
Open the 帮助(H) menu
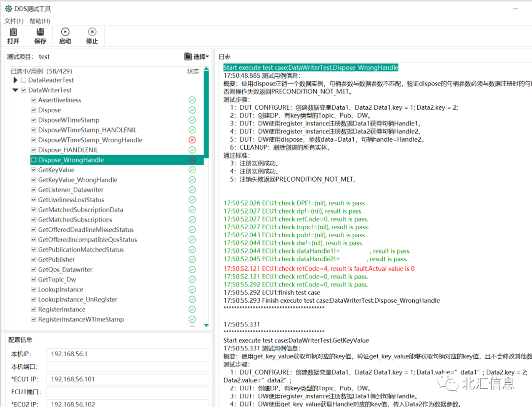point(39,21)
